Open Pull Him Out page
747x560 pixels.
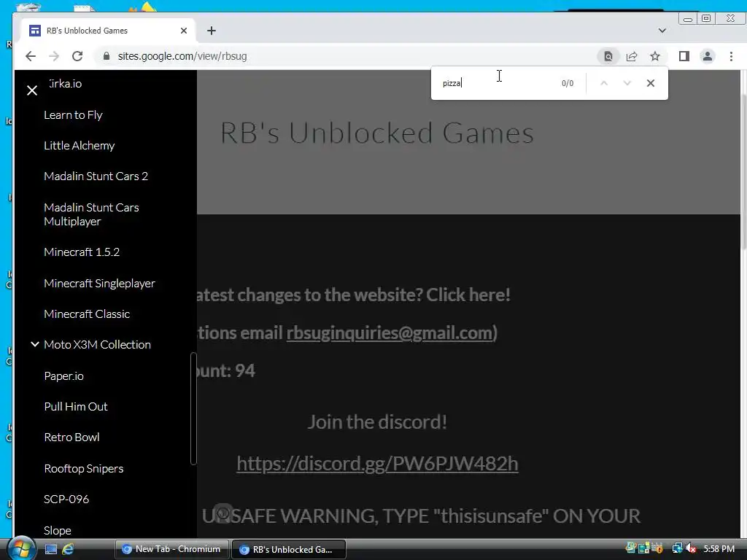(x=76, y=407)
